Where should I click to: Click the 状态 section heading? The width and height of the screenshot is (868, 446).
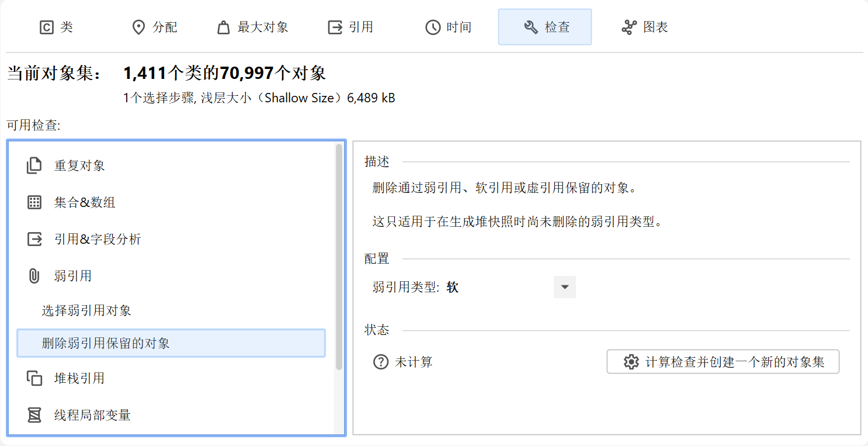(377, 330)
